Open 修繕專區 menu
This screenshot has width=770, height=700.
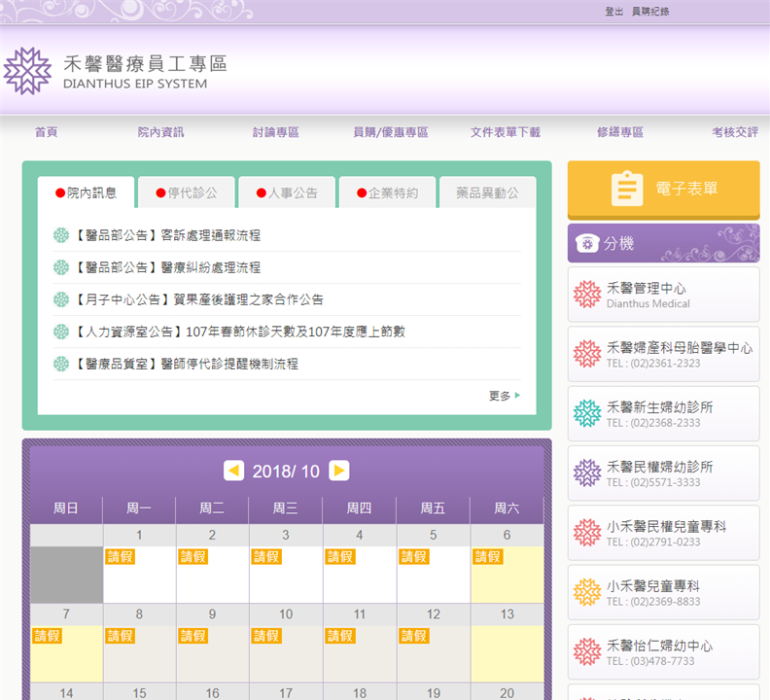(x=620, y=132)
